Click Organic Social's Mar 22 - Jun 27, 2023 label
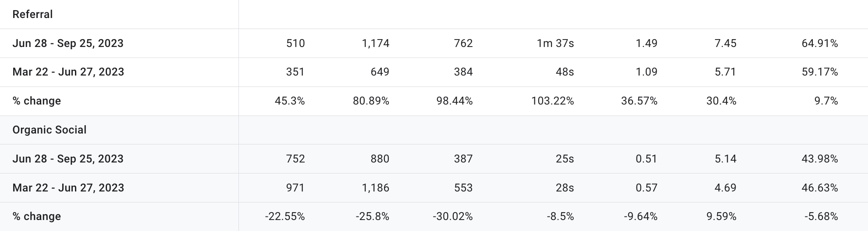Viewport: 868px width, 231px height. (x=68, y=188)
